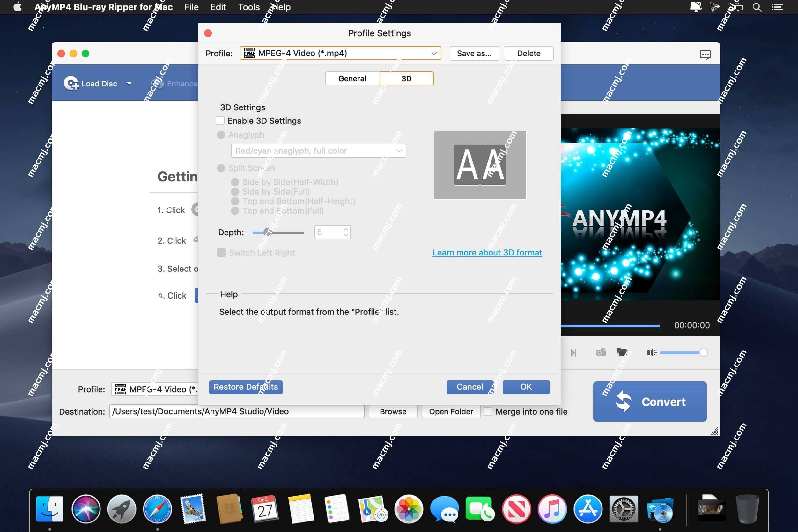
Task: Open Help menu
Action: click(x=281, y=7)
